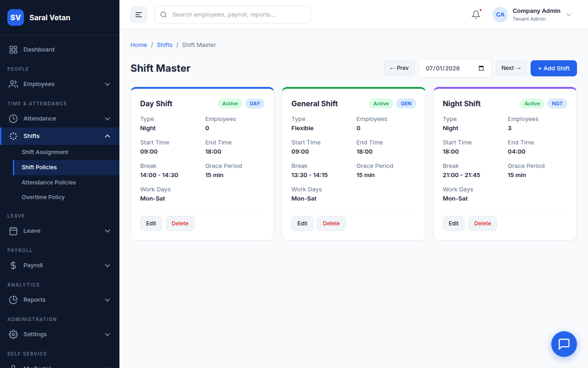
Task: Click the Shift Master page heading
Action: 160,68
